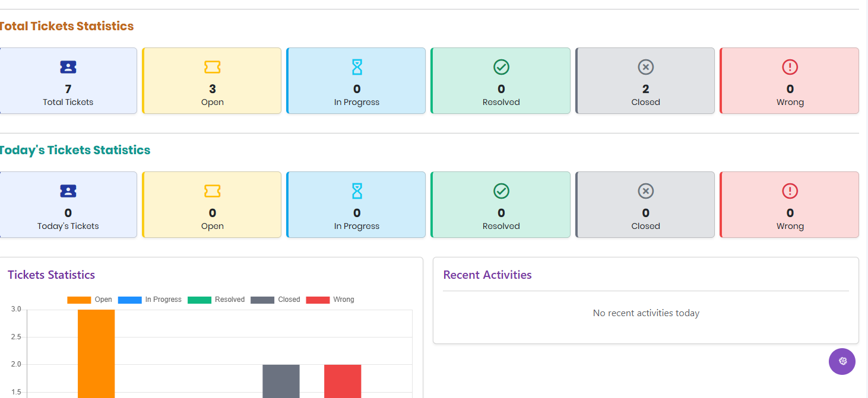The image size is (868, 398).
Task: Click the 'Resolved' label in Today's statistics
Action: 501,226
